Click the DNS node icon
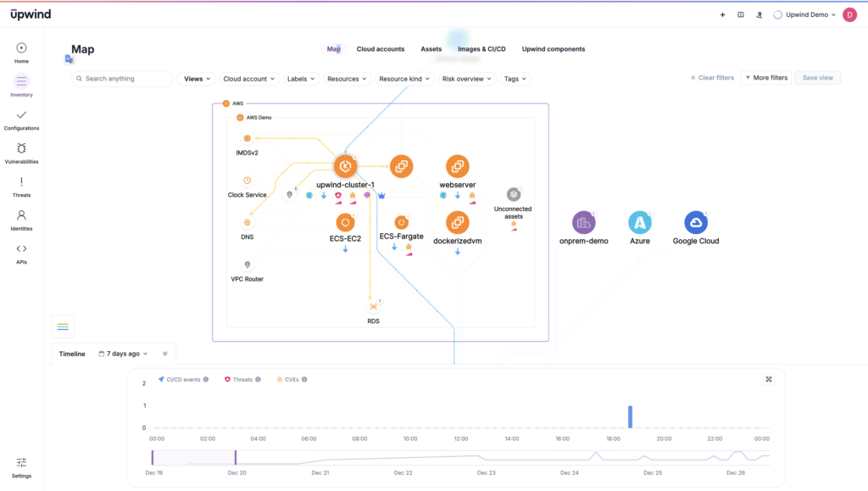This screenshot has height=491, width=868. pyautogui.click(x=247, y=222)
